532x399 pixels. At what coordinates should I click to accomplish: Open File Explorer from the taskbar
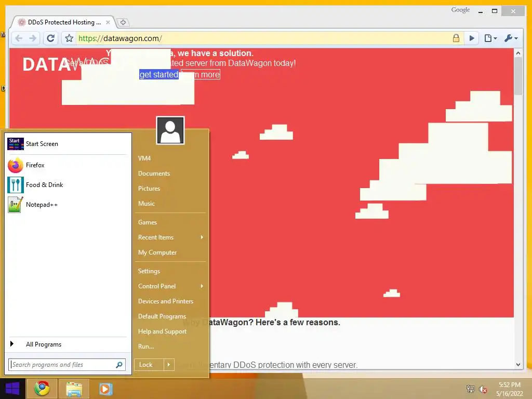coord(74,389)
